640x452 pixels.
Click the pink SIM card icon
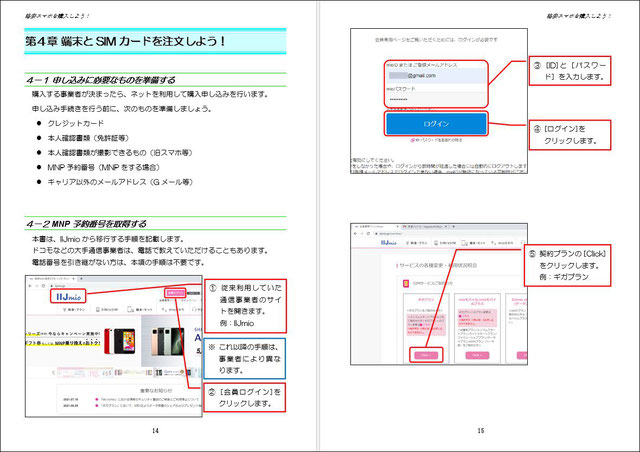406,283
